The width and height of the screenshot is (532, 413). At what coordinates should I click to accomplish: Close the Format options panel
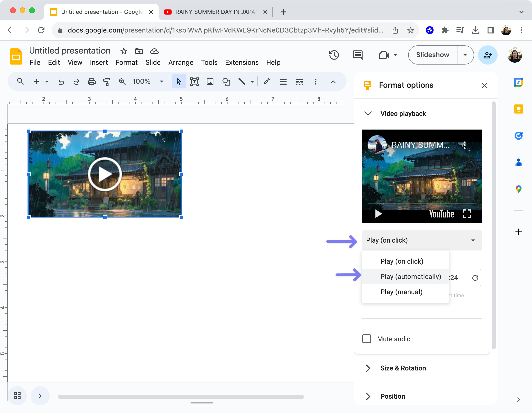(x=484, y=85)
